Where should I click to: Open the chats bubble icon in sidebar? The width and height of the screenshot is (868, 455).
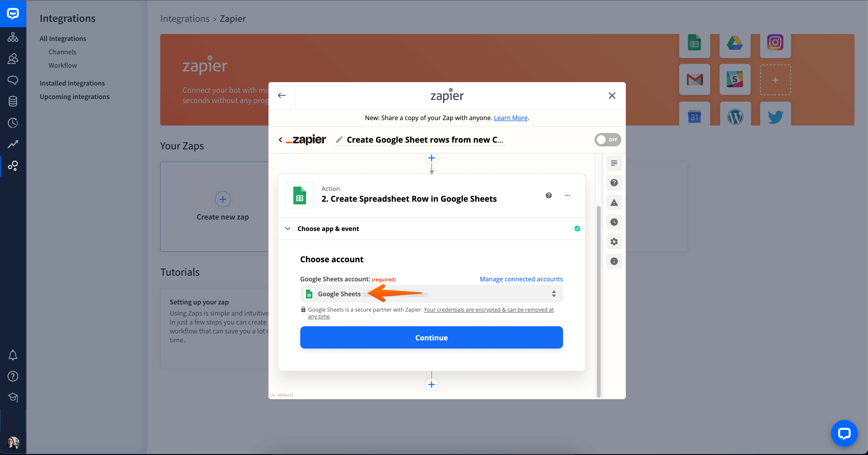click(13, 80)
